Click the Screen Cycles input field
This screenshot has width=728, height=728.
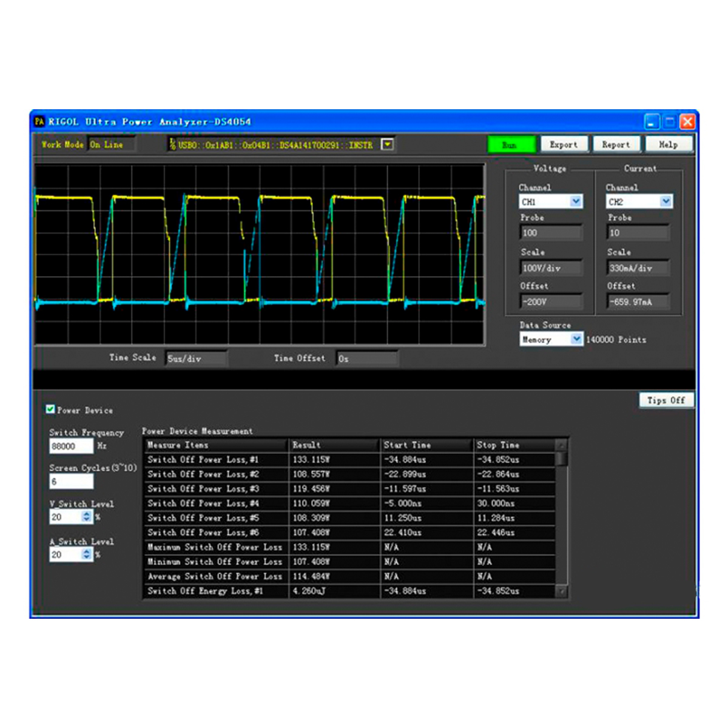pyautogui.click(x=71, y=482)
